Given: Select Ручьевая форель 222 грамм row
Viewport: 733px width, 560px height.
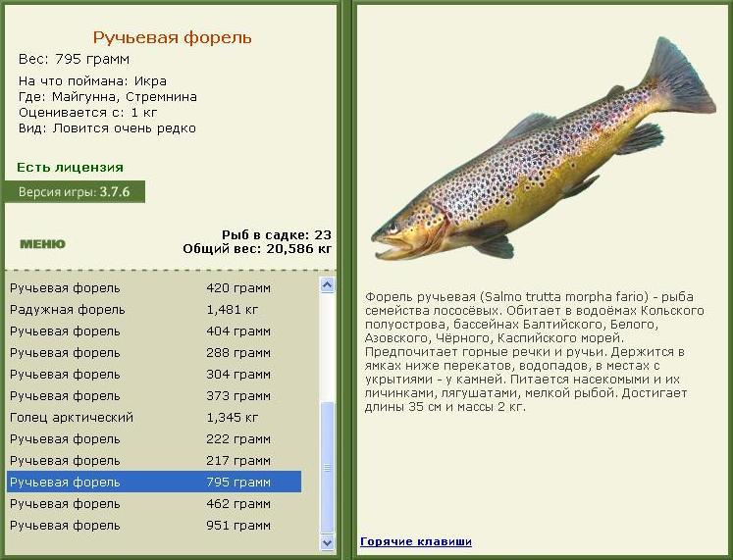Looking at the screenshot, I should (154, 439).
